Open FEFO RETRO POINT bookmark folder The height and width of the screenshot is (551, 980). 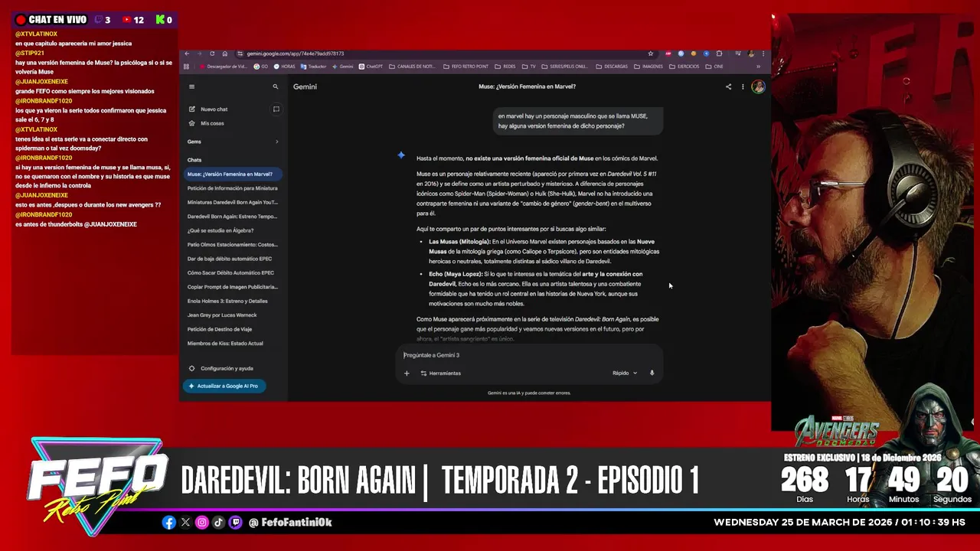coord(467,67)
